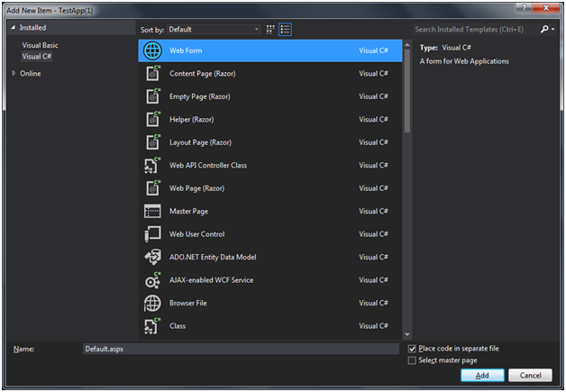
Task: Pick the ADO.NET Entity Data Model icon
Action: (x=152, y=257)
